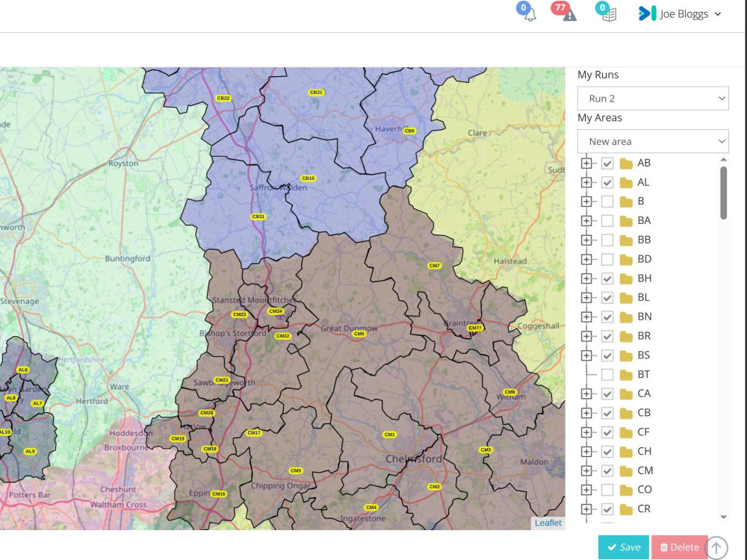Uncheck the AL area checkbox
Image resolution: width=747 pixels, height=560 pixels.
click(607, 182)
